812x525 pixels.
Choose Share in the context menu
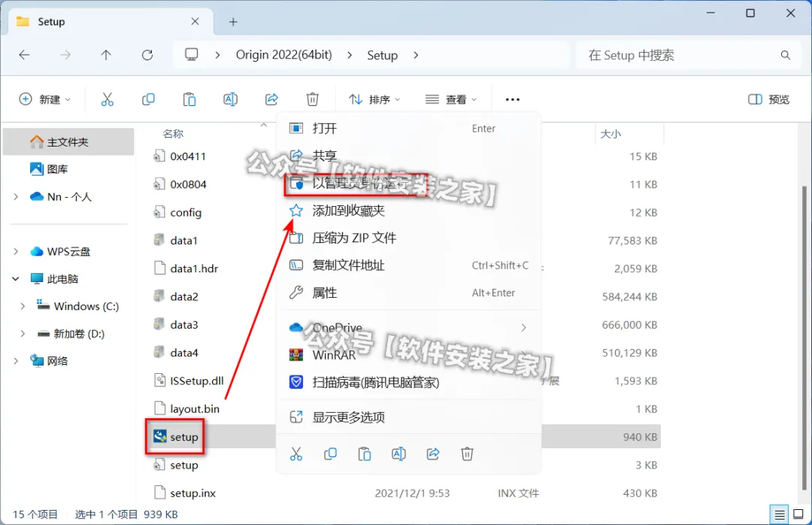[x=410, y=156]
